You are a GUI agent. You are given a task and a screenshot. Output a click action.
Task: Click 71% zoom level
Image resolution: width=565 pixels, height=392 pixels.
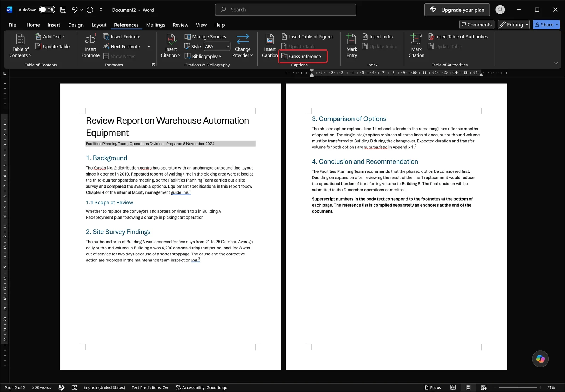coord(551,387)
